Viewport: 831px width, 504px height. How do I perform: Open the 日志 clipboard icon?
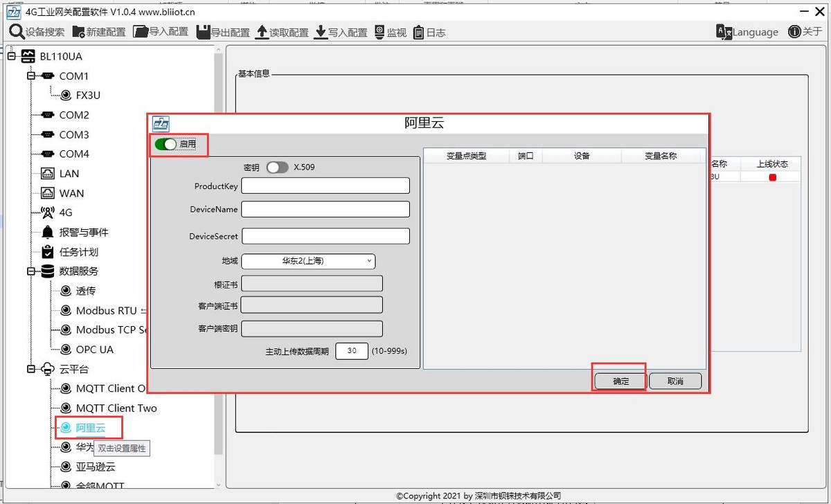tap(418, 33)
